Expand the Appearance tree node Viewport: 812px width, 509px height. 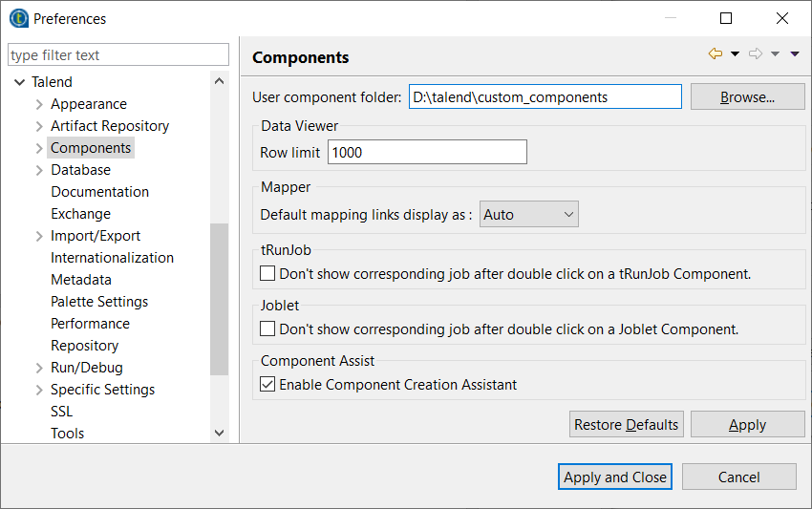[x=39, y=104]
